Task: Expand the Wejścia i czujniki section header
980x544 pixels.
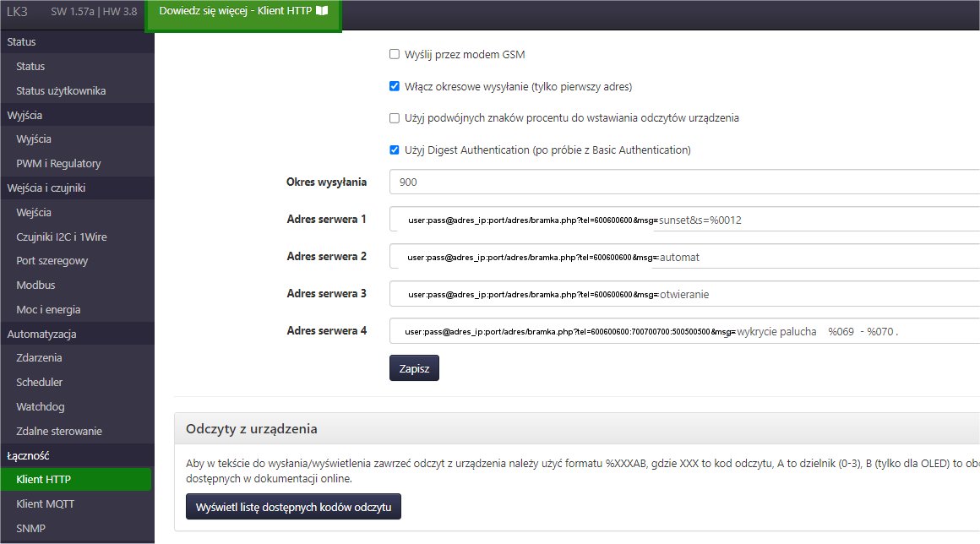Action: [46, 188]
